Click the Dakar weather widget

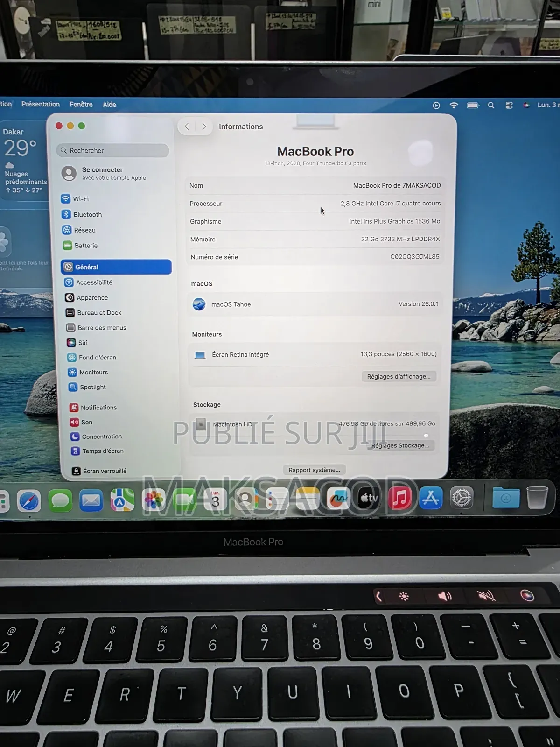click(24, 160)
